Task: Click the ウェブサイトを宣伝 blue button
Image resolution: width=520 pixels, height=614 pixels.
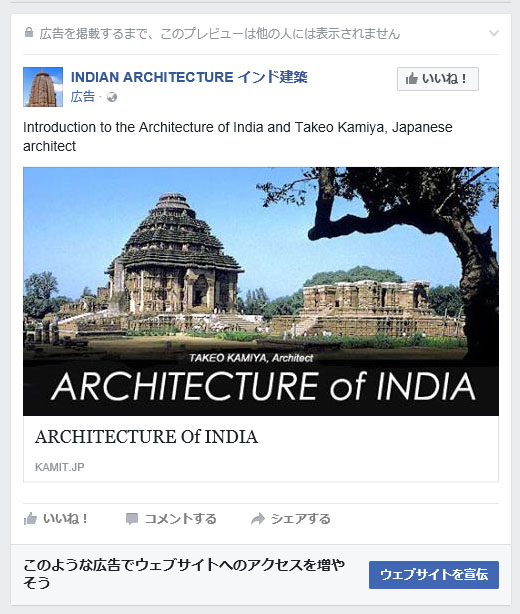Action: click(434, 575)
